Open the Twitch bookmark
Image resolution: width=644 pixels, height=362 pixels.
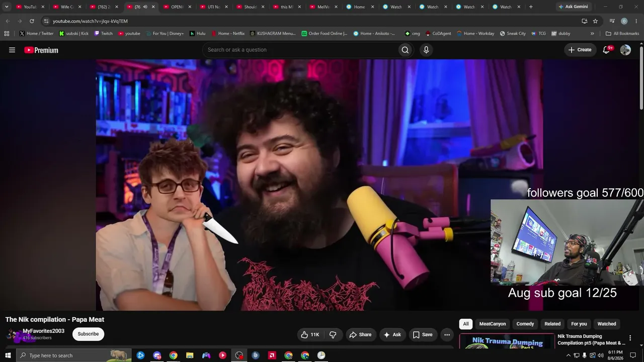point(104,34)
